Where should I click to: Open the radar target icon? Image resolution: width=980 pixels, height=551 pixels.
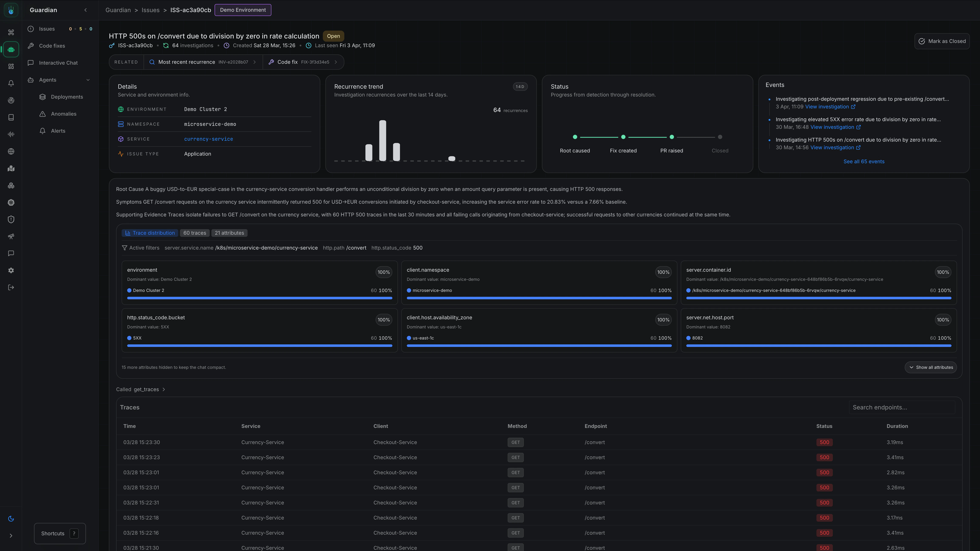pos(11,100)
